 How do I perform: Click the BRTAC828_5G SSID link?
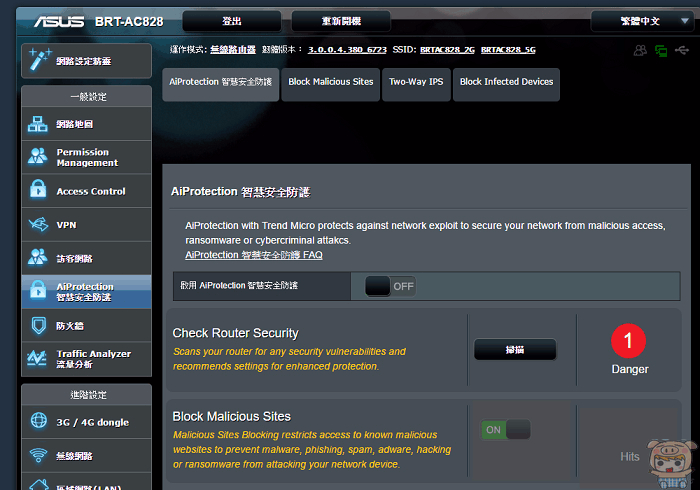(508, 50)
